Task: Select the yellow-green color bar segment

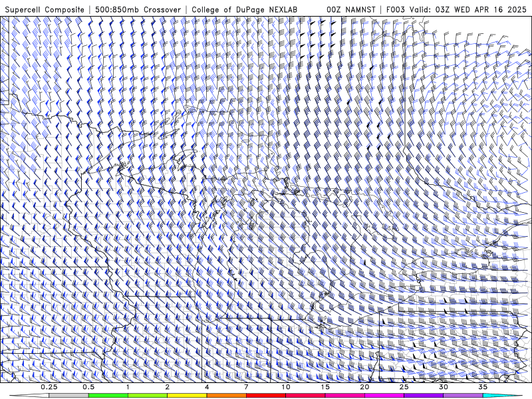Action: click(148, 396)
